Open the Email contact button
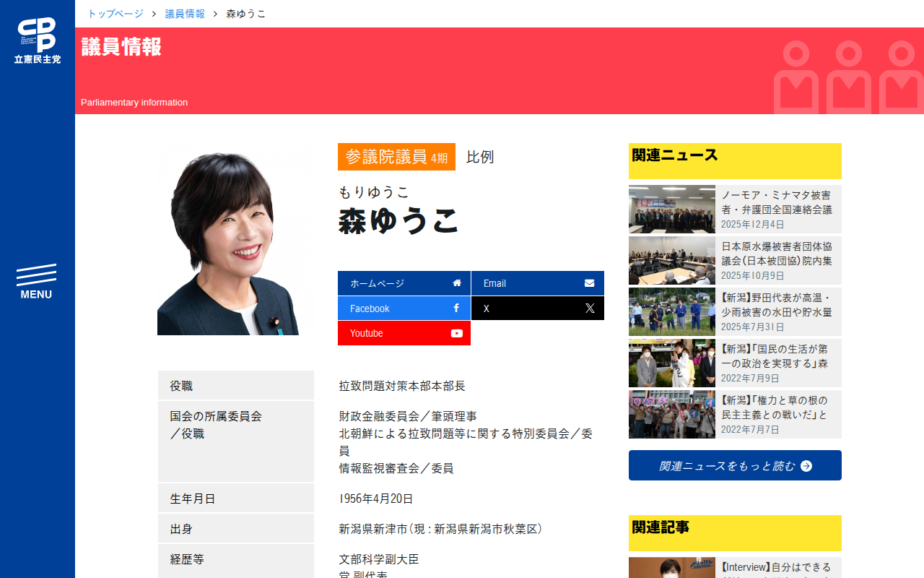 tap(538, 283)
